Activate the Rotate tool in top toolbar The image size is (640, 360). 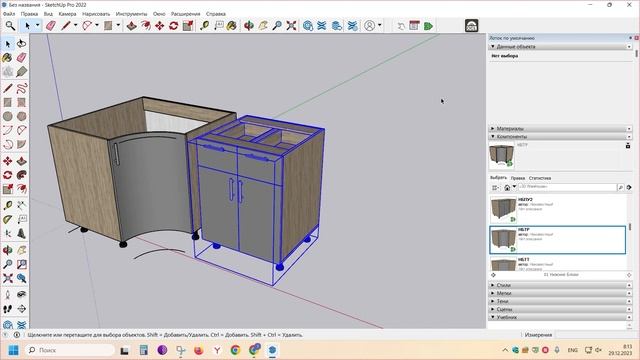pos(173,26)
